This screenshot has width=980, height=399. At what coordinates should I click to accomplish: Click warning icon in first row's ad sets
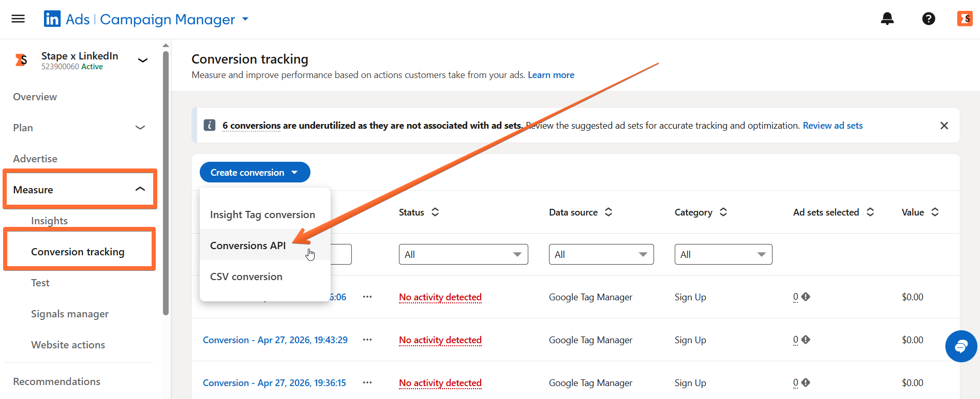pyautogui.click(x=806, y=297)
